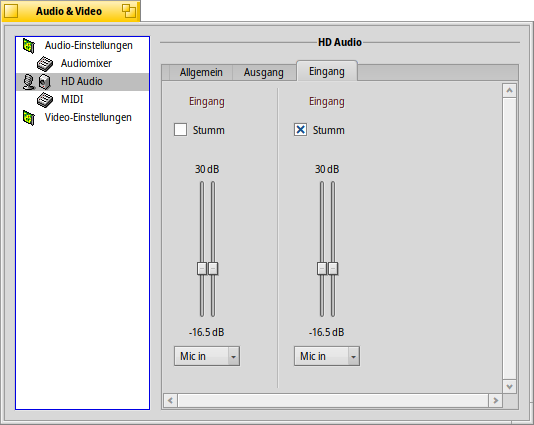The height and width of the screenshot is (425, 534).
Task: Enable Stumm checkbox for first Eingang
Action: 180,130
